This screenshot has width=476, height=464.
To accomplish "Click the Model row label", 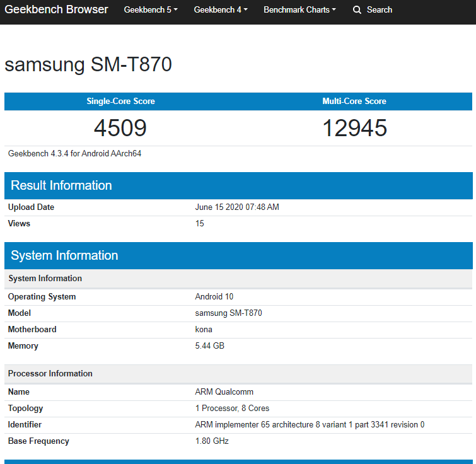I will click(20, 313).
